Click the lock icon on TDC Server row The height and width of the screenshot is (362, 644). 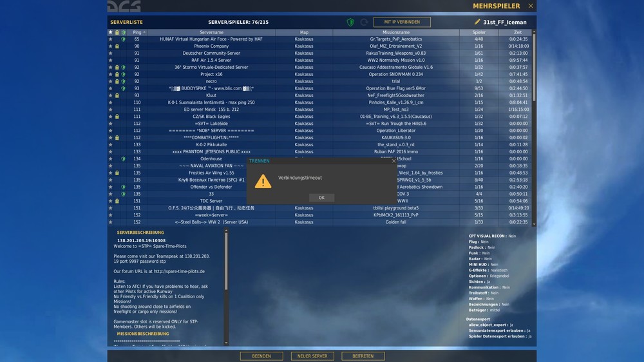point(117,201)
